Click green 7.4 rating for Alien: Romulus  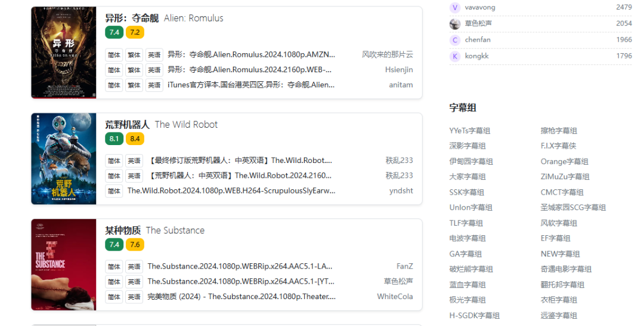point(114,32)
